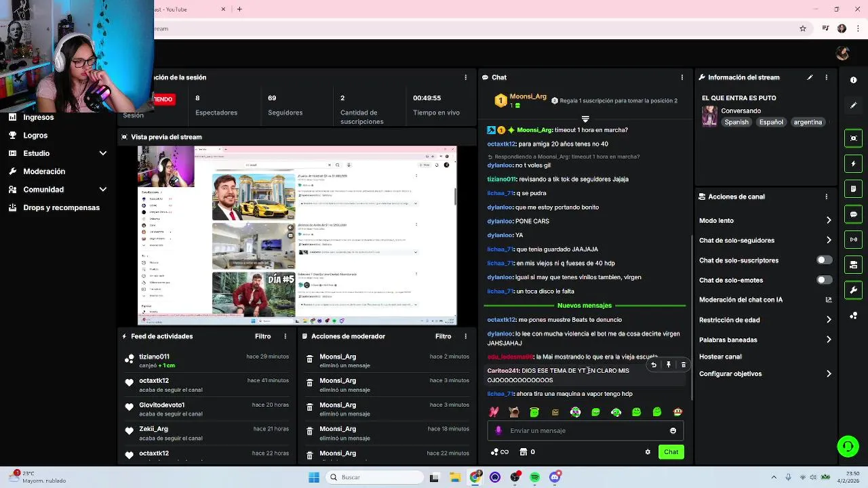The height and width of the screenshot is (488, 868).
Task: Collapse the chat leaderboard chevron
Action: tap(585, 119)
